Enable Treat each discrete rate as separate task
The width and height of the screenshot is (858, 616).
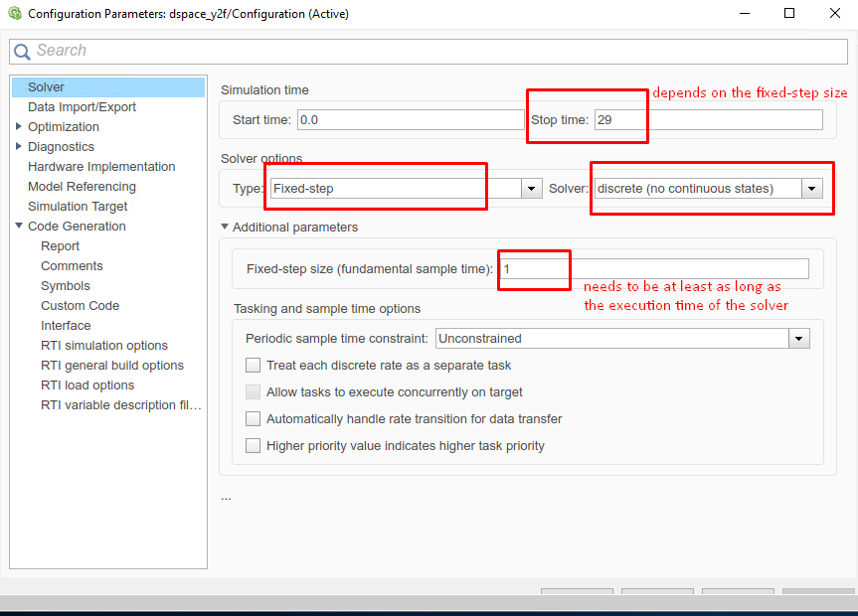point(254,366)
